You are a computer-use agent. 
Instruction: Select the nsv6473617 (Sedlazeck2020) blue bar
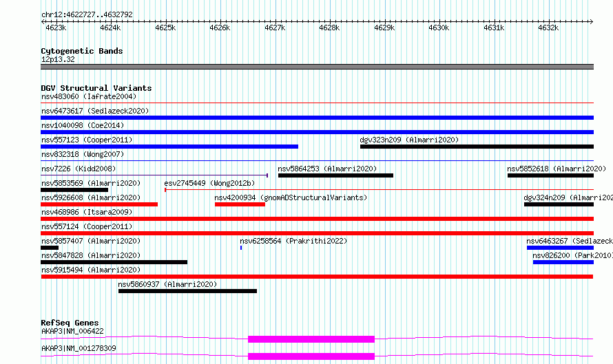[x=317, y=118]
